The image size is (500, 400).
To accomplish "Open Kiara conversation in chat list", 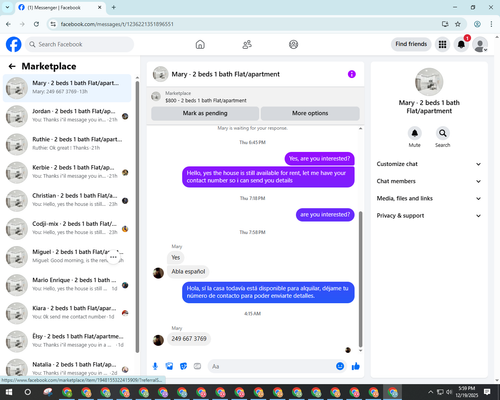I will pos(67,313).
